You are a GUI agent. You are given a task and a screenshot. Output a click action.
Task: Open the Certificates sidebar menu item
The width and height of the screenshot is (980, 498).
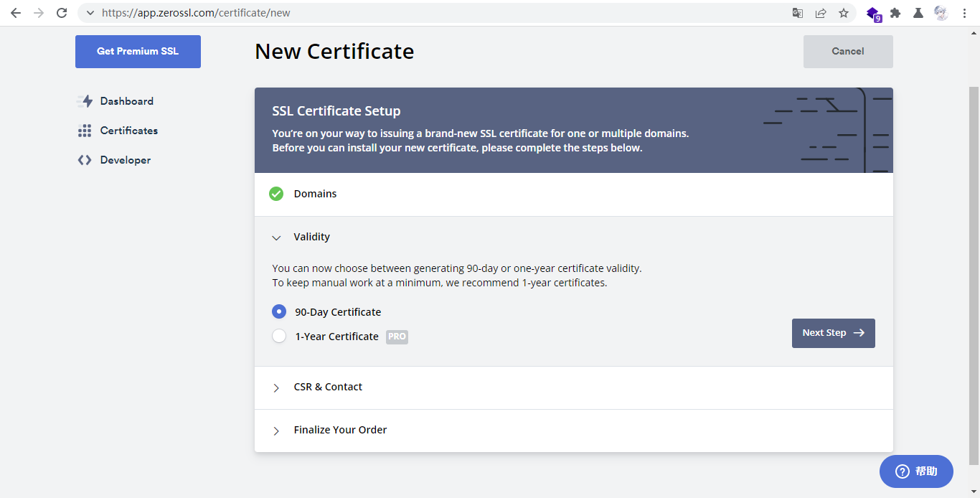128,131
